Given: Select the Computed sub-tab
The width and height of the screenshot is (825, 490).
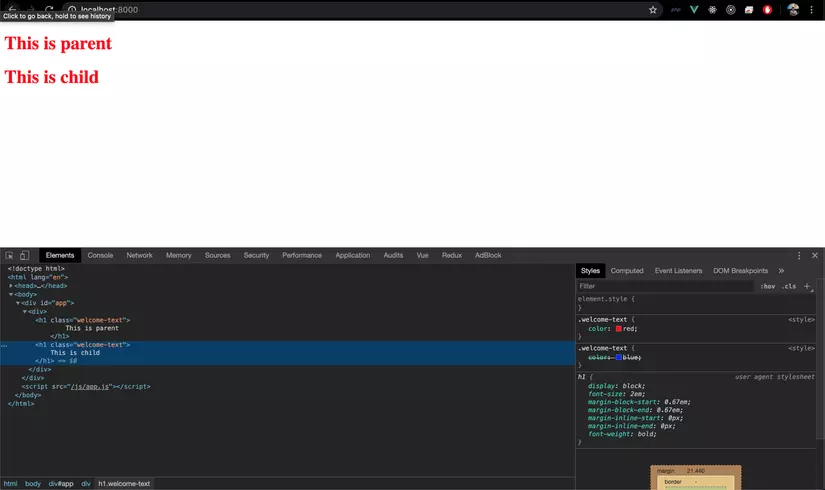Looking at the screenshot, I should 627,271.
